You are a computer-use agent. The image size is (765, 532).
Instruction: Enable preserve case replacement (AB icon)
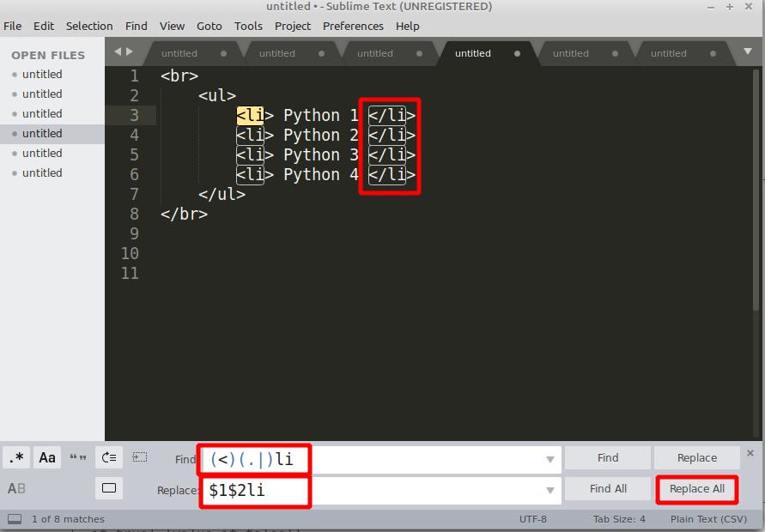point(16,489)
